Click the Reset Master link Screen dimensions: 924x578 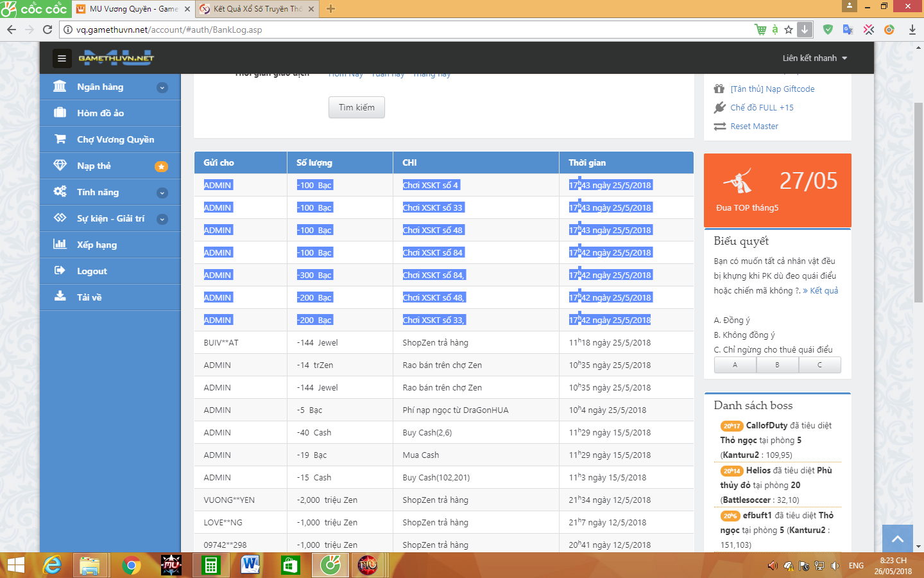pyautogui.click(x=754, y=127)
